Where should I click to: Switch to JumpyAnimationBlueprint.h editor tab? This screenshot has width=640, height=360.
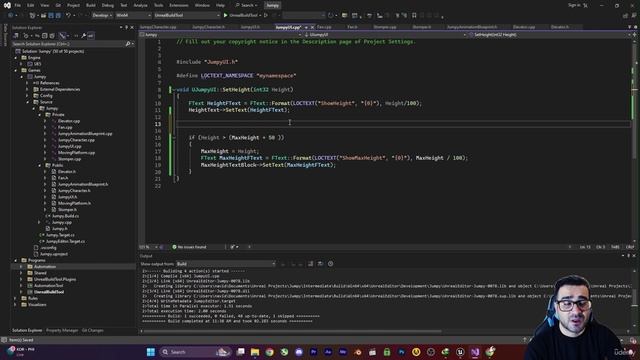(472, 27)
